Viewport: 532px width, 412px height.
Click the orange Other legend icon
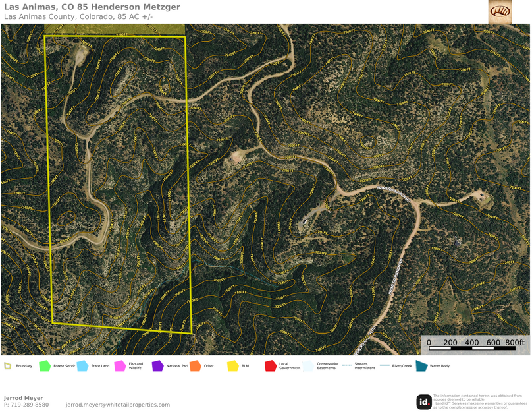click(x=195, y=366)
